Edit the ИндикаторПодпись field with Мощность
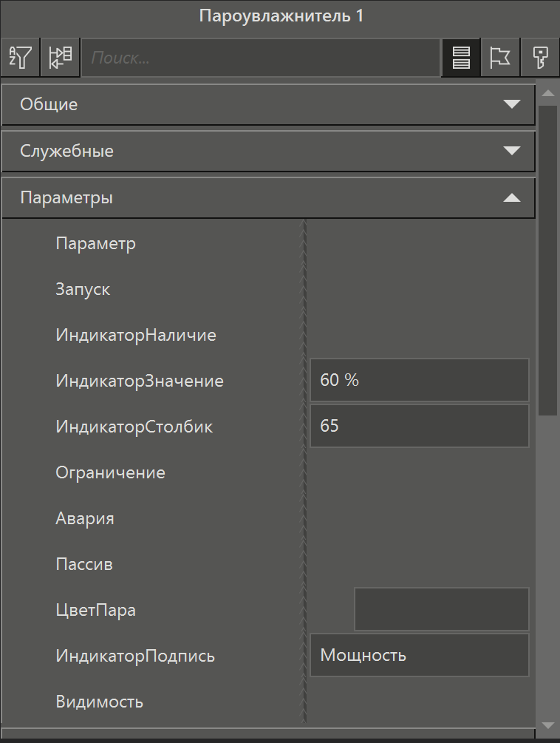 pyautogui.click(x=419, y=656)
